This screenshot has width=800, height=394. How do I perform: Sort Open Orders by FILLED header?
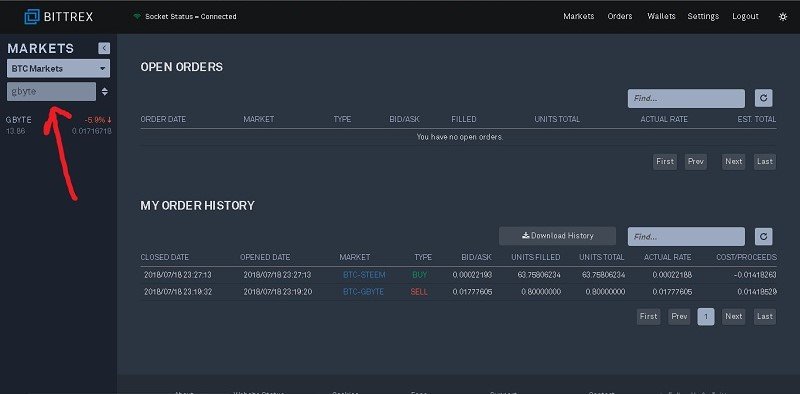coord(464,119)
